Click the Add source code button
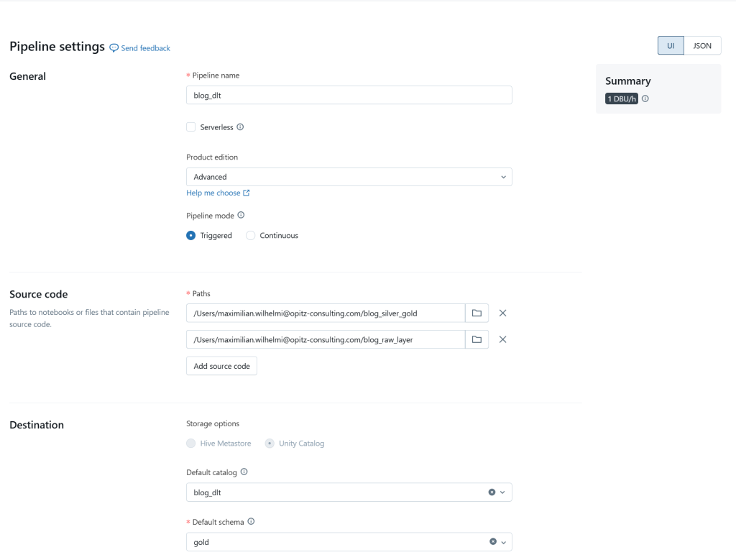This screenshot has width=736, height=560. [221, 366]
